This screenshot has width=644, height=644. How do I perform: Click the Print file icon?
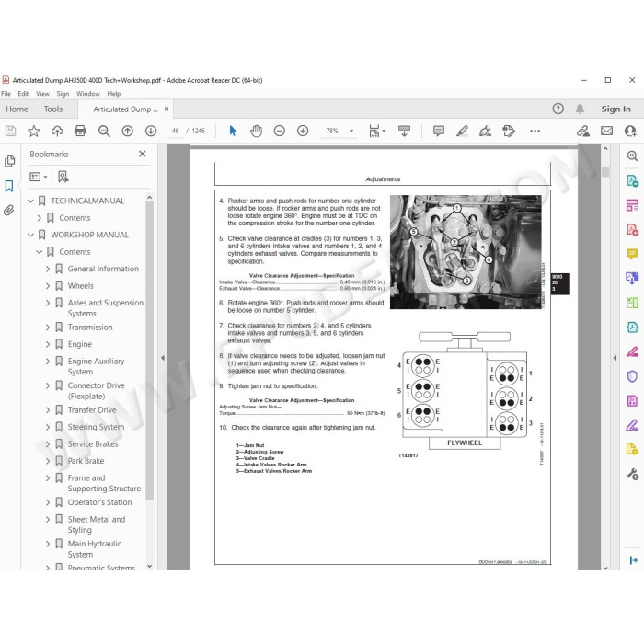coord(80,131)
